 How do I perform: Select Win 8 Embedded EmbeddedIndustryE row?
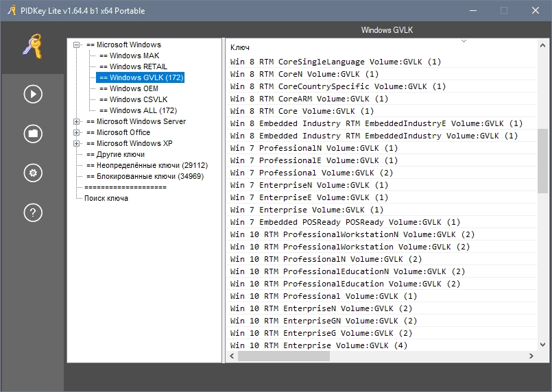(x=381, y=123)
